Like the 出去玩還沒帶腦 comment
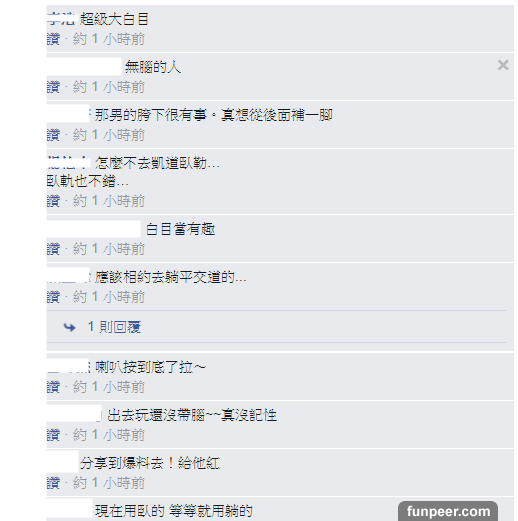The width and height of the screenshot is (518, 521). (53, 435)
